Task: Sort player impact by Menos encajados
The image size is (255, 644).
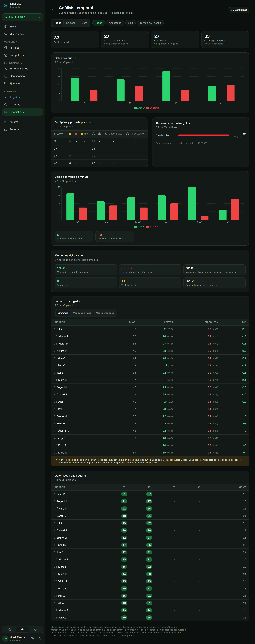Action: click(x=105, y=313)
